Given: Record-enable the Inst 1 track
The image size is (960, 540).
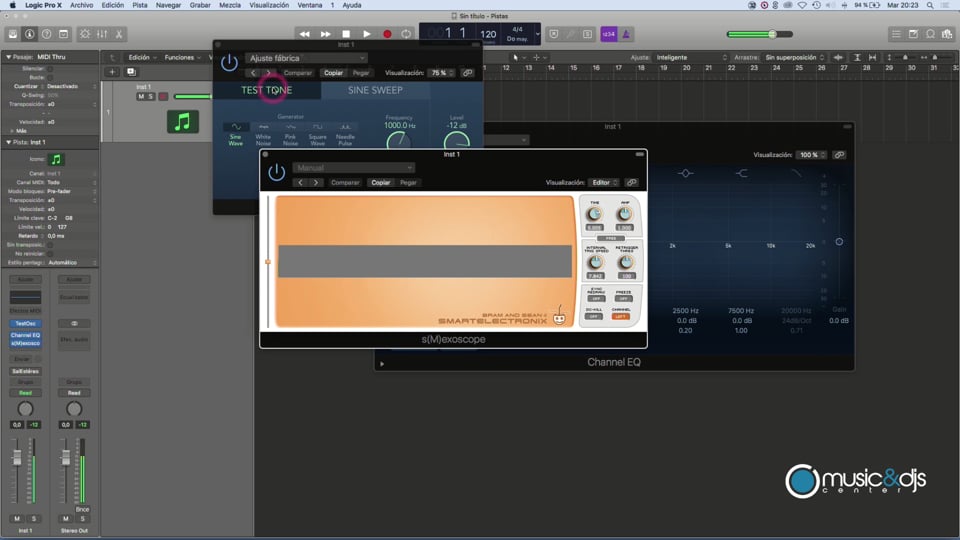Looking at the screenshot, I should coord(163,97).
